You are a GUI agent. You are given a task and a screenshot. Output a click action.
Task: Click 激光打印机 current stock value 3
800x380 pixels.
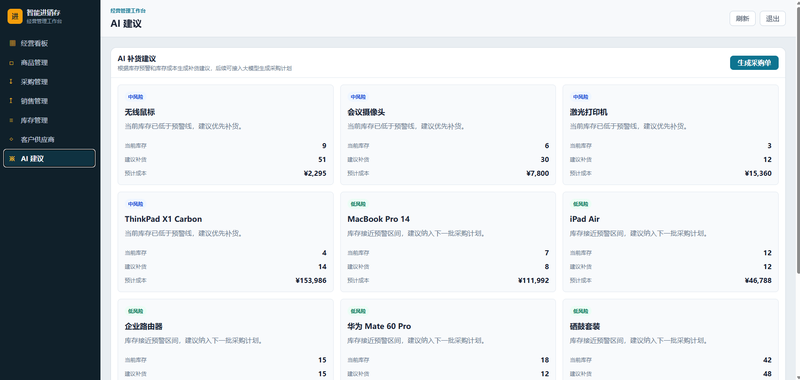(x=769, y=146)
